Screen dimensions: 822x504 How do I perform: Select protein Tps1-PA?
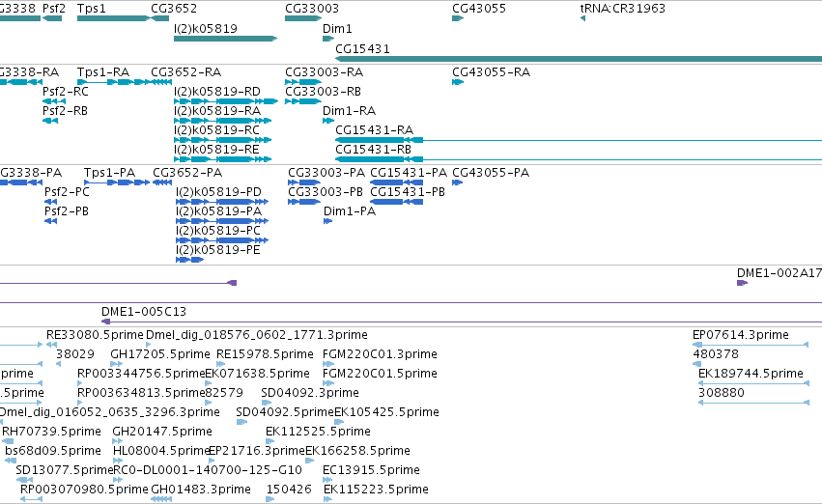pos(117,182)
